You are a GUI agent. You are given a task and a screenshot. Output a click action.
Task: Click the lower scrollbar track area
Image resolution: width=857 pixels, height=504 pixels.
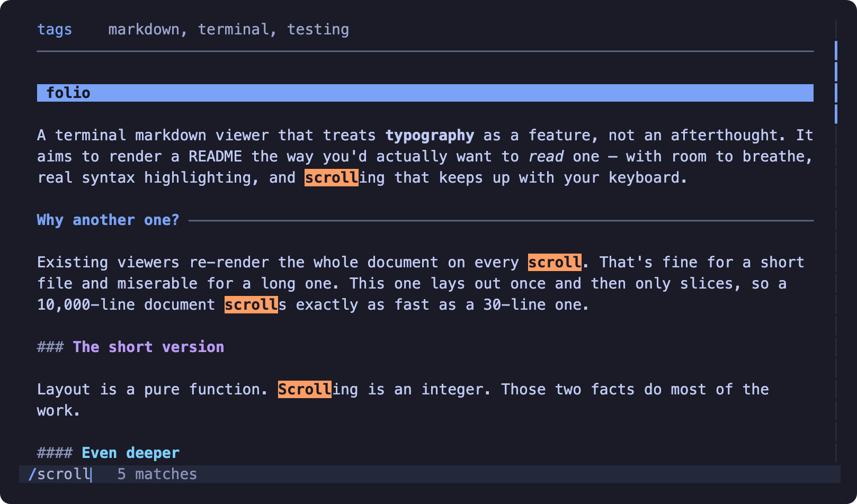(836, 294)
